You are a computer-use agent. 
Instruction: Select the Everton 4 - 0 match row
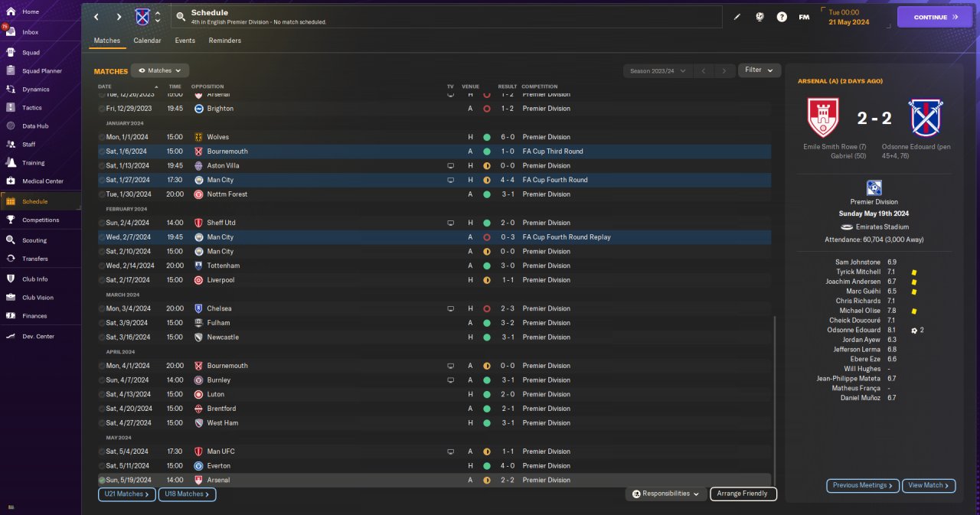[434, 465]
